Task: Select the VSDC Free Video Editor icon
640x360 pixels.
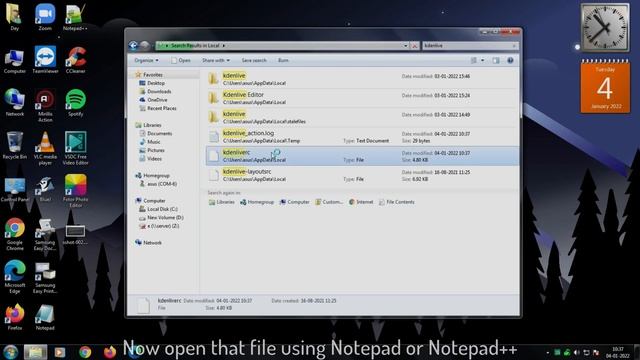Action: pyautogui.click(x=76, y=149)
